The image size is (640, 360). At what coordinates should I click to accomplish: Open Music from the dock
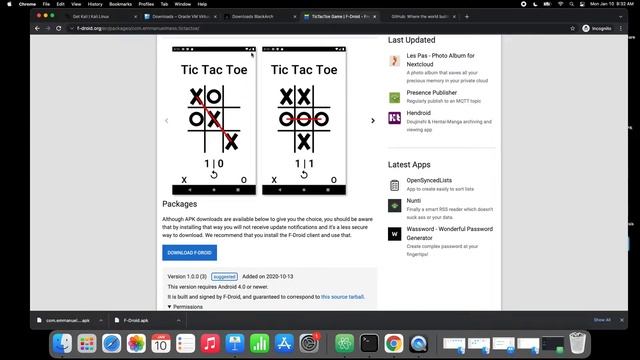pyautogui.click(x=210, y=343)
